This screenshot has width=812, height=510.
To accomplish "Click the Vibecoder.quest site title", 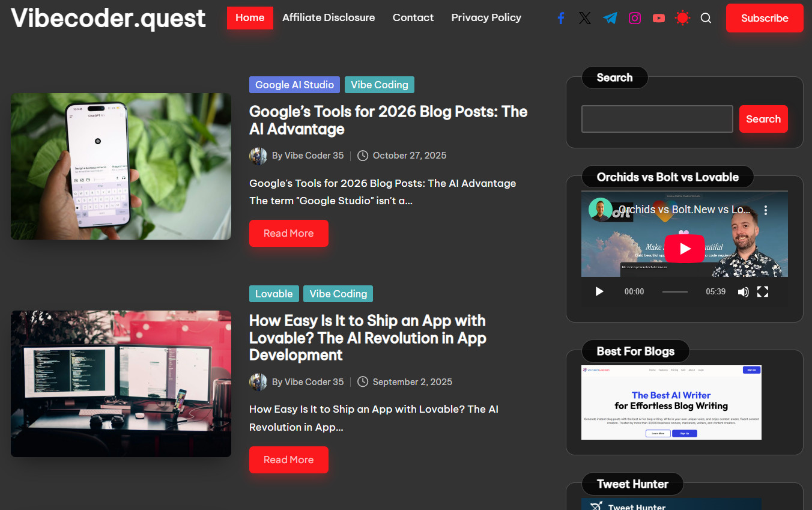I will (108, 18).
